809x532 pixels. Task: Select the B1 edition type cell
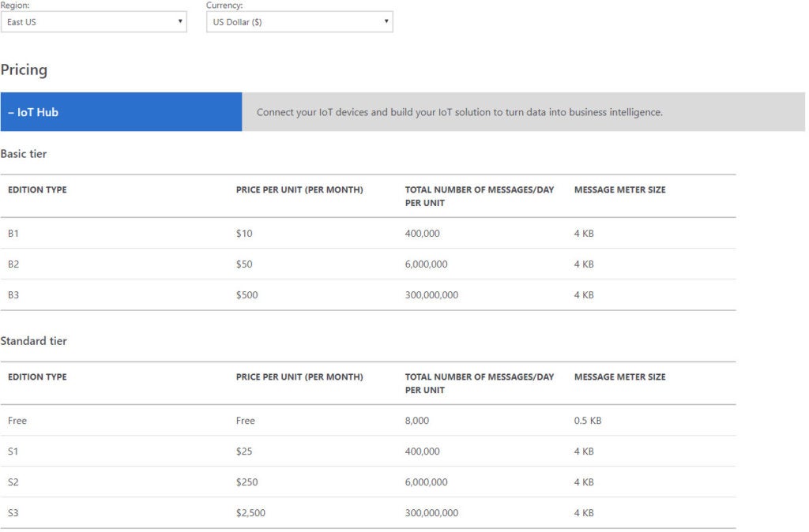(13, 234)
